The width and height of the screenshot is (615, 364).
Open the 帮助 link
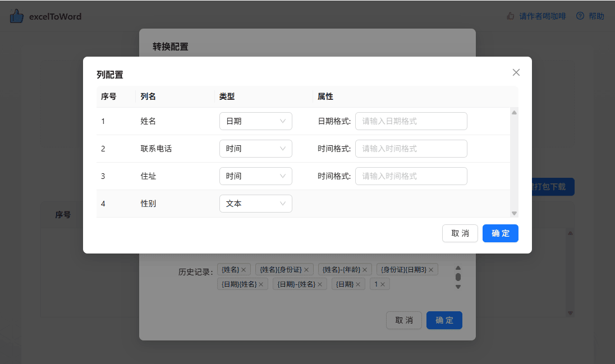pos(595,16)
